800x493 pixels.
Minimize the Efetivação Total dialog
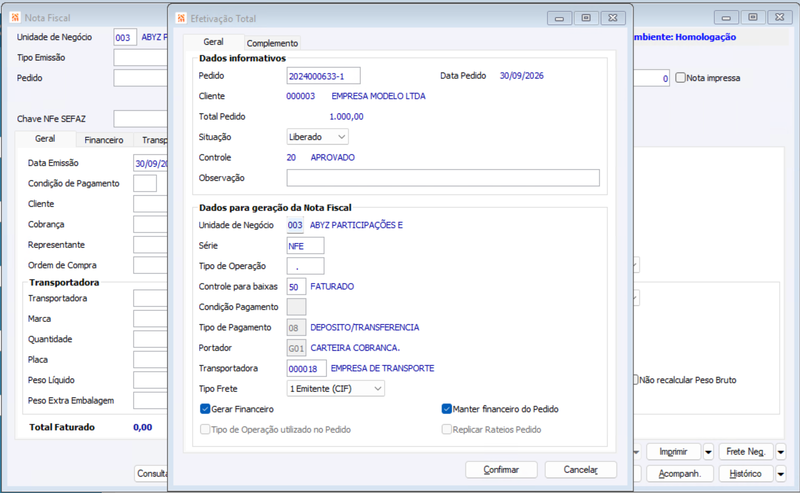pyautogui.click(x=559, y=18)
